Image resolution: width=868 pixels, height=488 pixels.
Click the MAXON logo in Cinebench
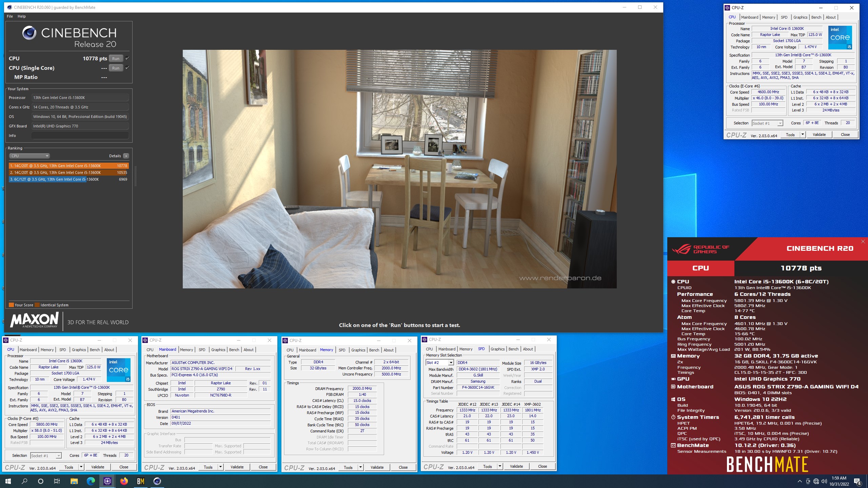[x=34, y=320]
